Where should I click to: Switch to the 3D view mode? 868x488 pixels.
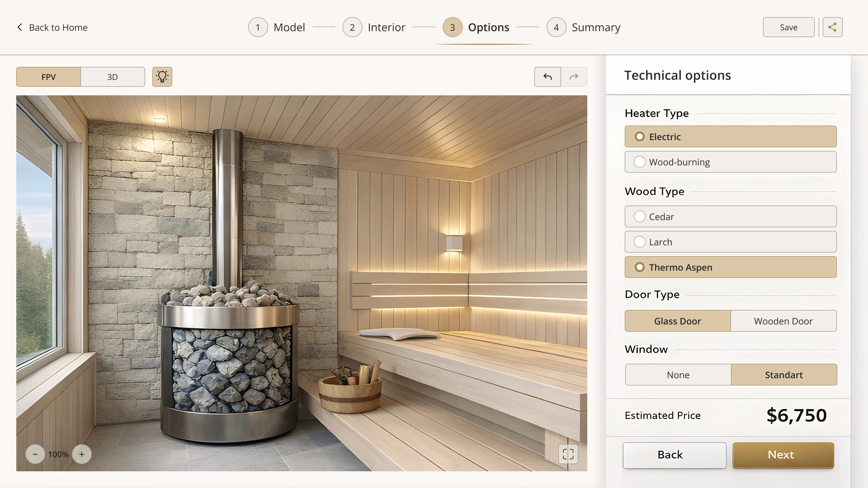pos(112,77)
